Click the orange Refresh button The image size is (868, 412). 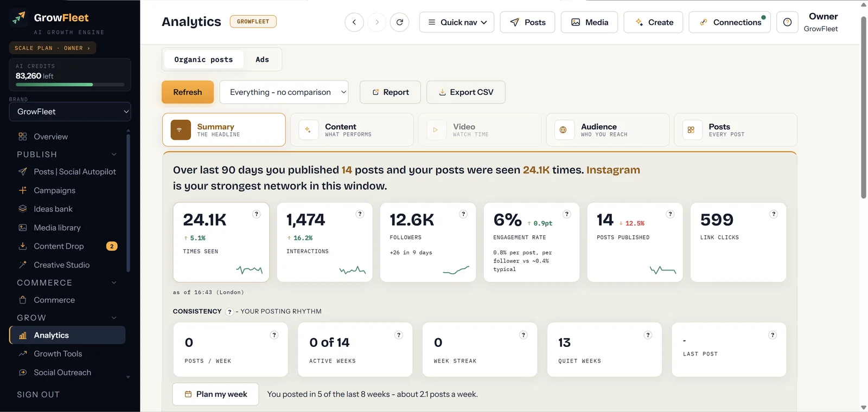(188, 92)
